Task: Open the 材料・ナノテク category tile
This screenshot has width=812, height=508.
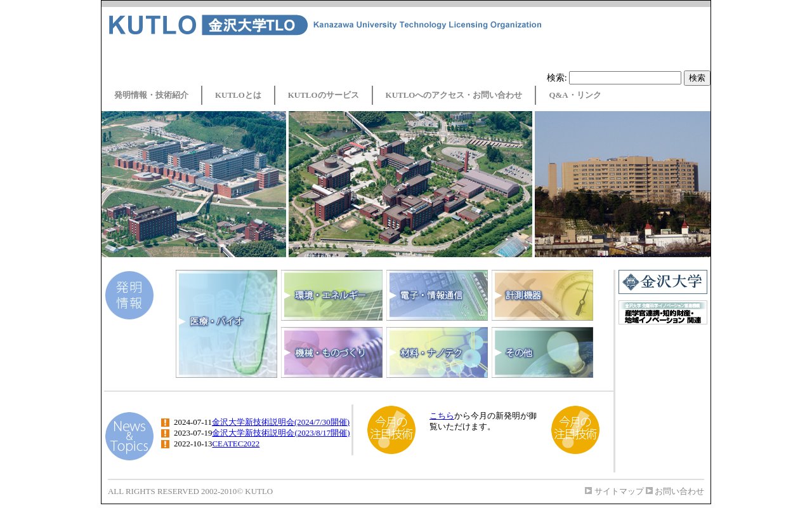Action: click(437, 352)
